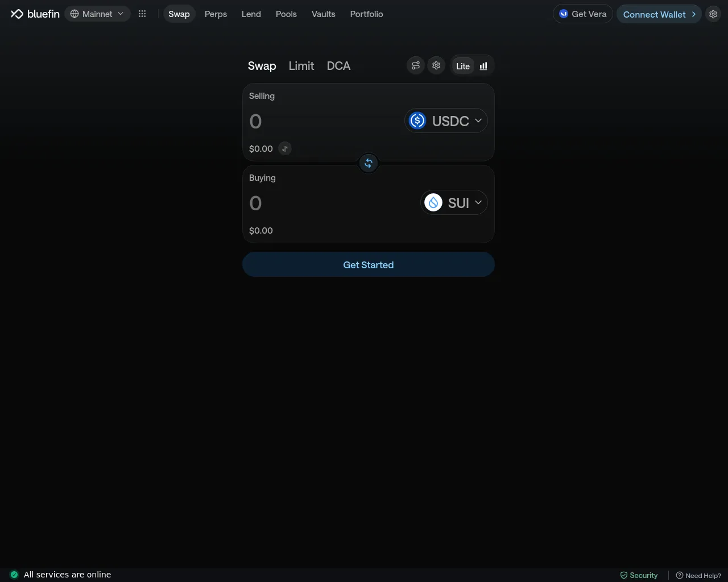Open the Lend page
The image size is (728, 582).
251,14
